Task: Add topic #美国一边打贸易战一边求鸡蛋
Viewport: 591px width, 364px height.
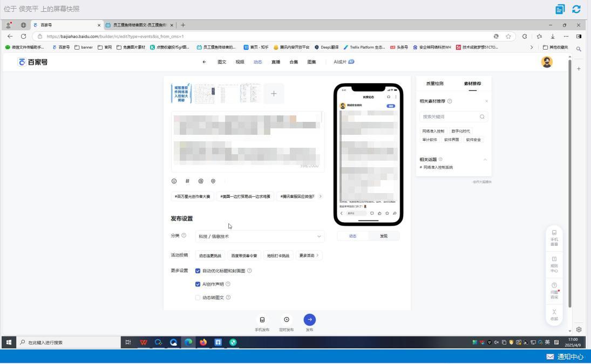Action: point(245,196)
